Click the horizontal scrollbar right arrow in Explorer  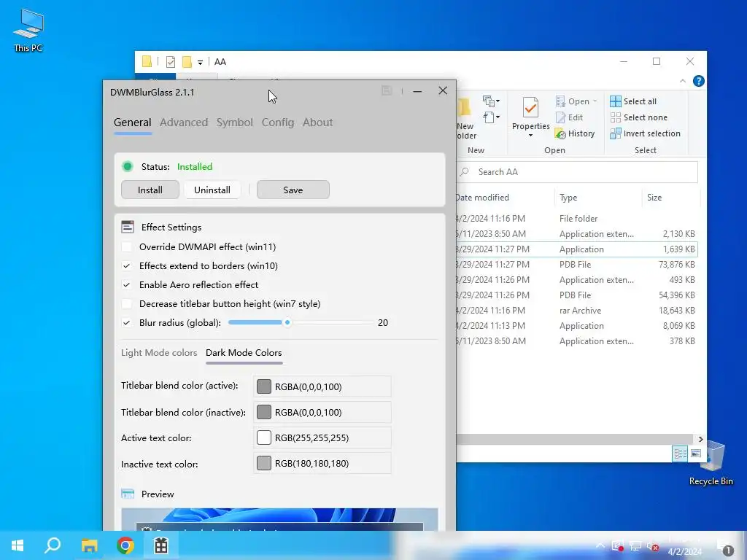701,439
